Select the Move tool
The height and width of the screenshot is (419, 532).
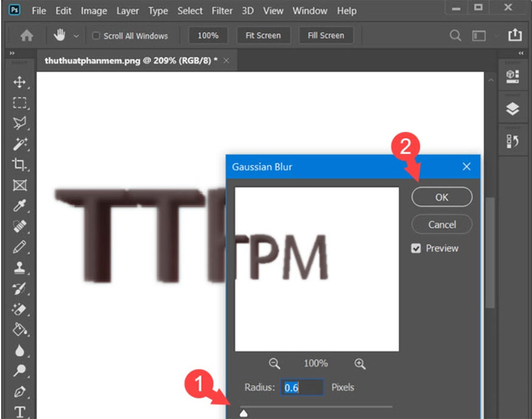coord(20,81)
